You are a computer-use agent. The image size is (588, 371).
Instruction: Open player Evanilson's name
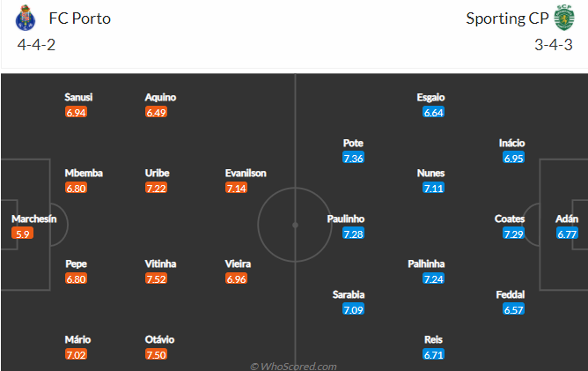(246, 173)
